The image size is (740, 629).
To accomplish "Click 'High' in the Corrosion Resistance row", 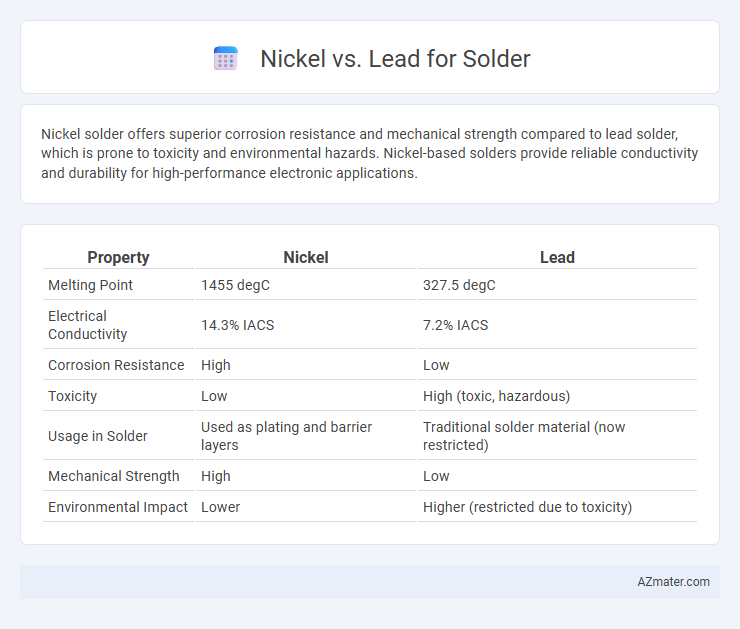I will click(x=216, y=365).
